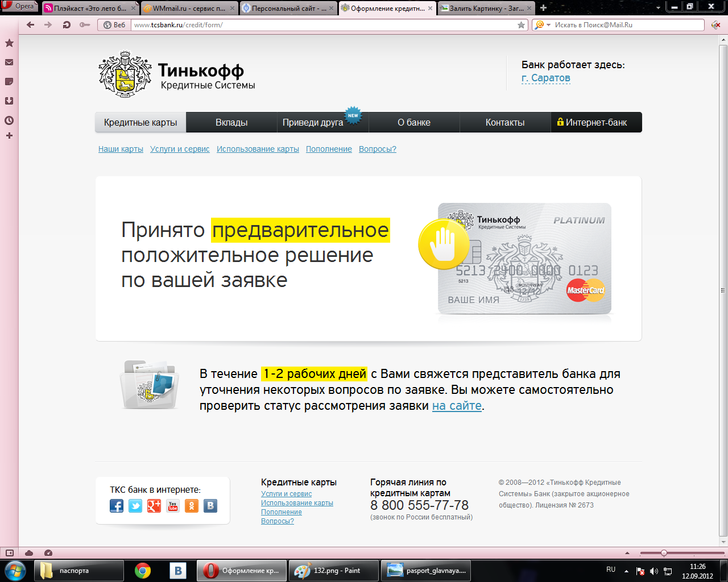This screenshot has width=728, height=582.
Task: Click the Platinum credit card image
Action: [x=524, y=259]
